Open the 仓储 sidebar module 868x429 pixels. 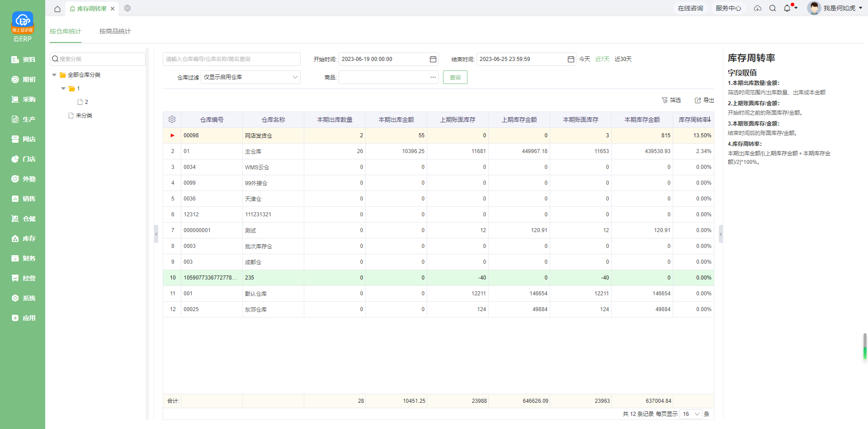[23, 219]
